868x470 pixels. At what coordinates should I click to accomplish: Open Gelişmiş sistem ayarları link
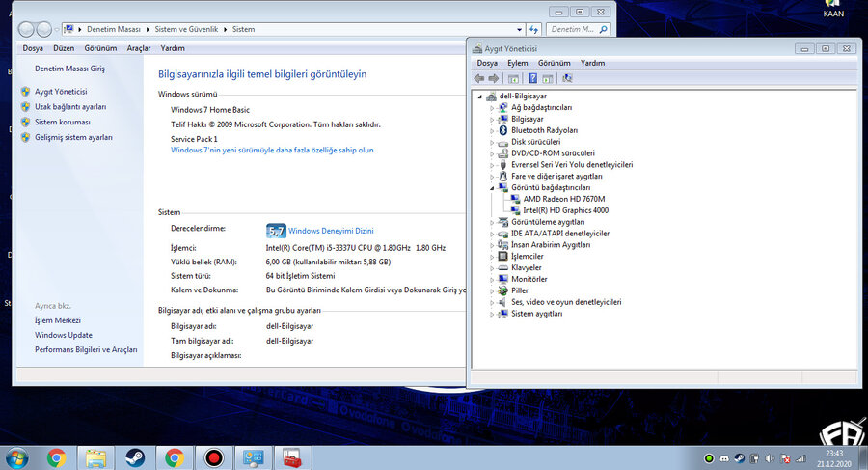tap(73, 137)
